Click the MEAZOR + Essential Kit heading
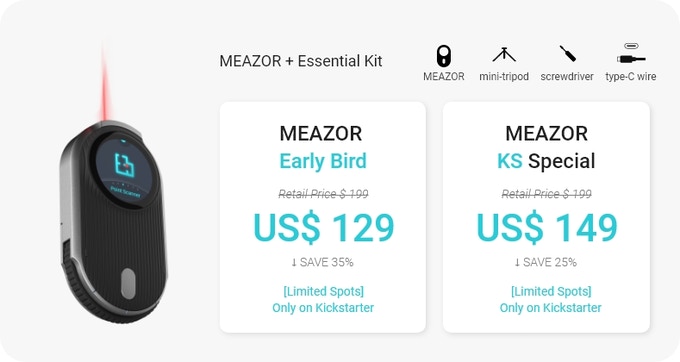Image resolution: width=680 pixels, height=362 pixels. [x=301, y=61]
